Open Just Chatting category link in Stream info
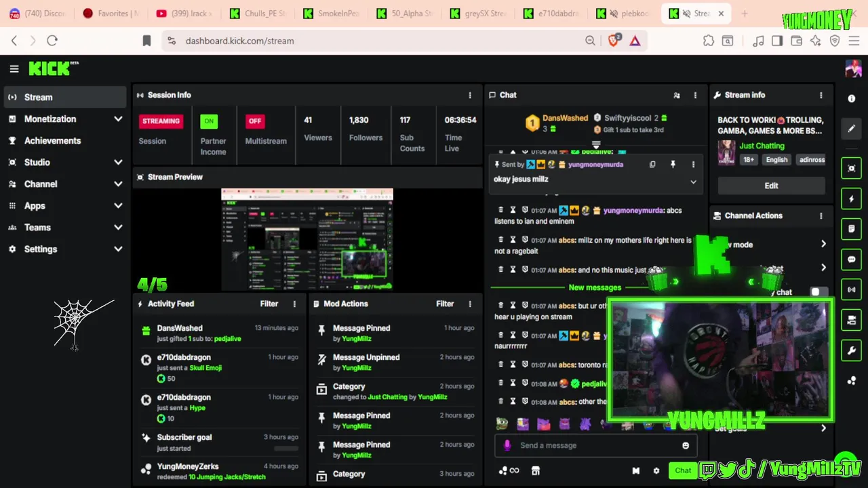The height and width of the screenshot is (488, 868). point(762,146)
